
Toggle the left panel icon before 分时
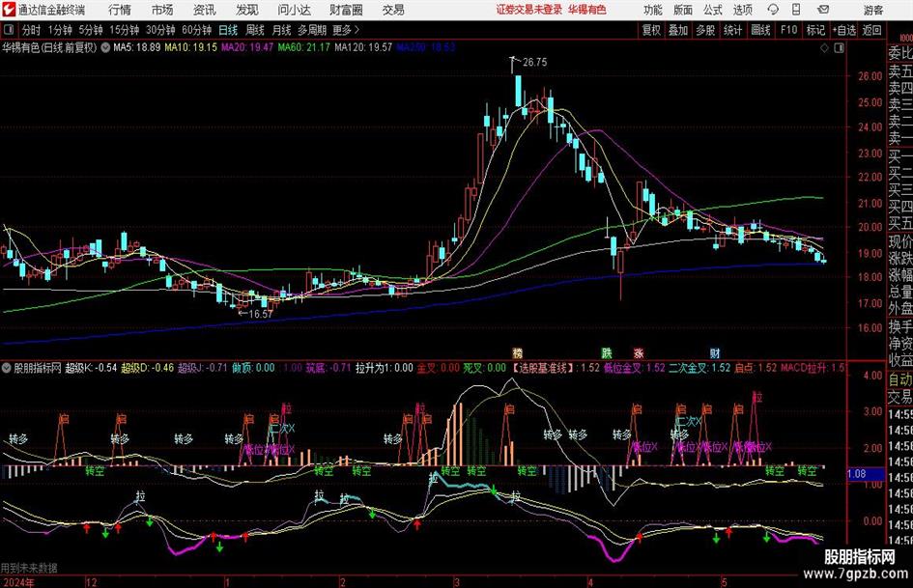tap(8, 30)
